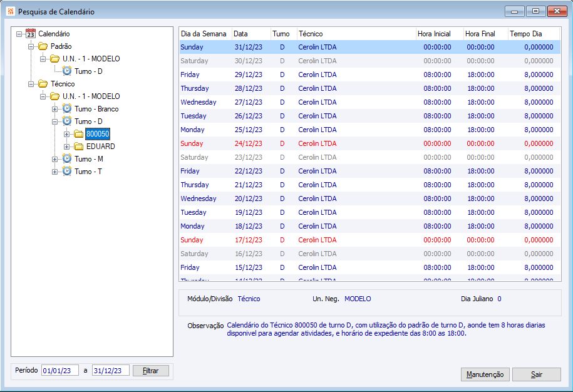Click the Calendário root calendar icon
Screen dimensions: 573x392
pos(31,34)
